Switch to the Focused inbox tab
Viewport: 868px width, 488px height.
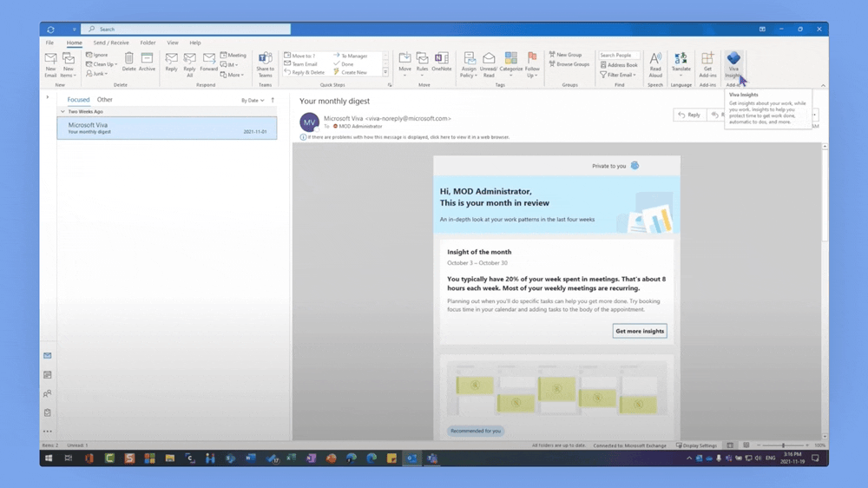[x=78, y=100]
